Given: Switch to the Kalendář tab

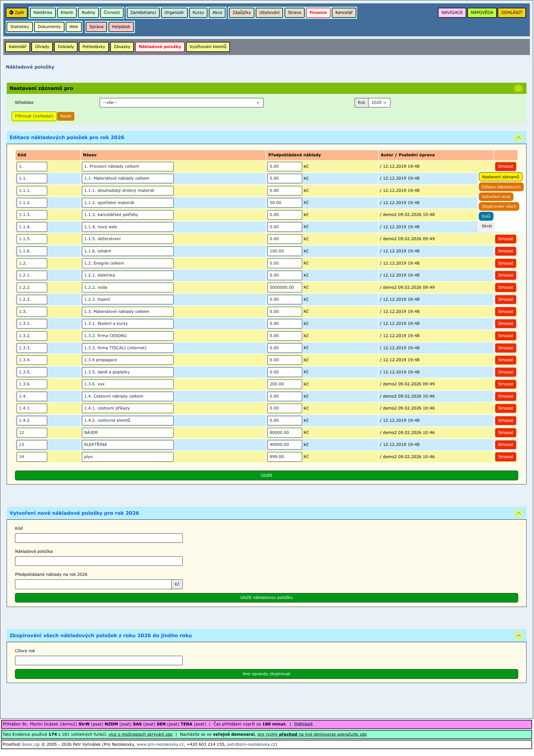Looking at the screenshot, I should pyautogui.click(x=17, y=47).
